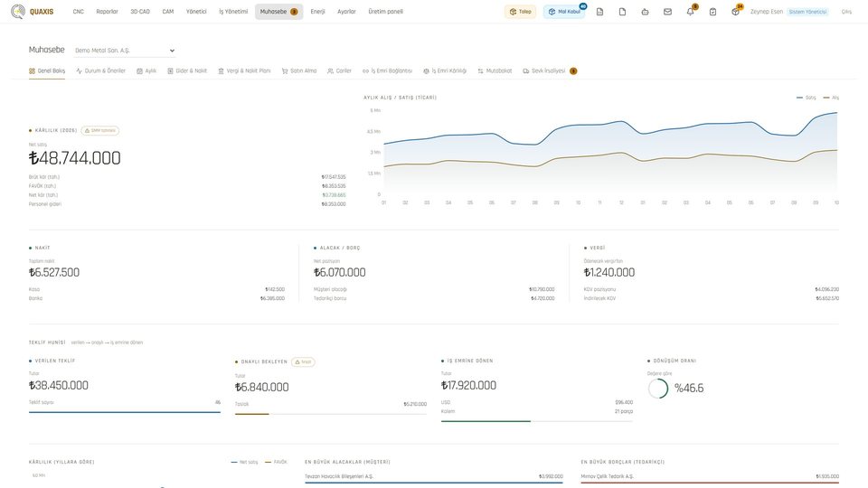868x488 pixels.
Task: Click the İş Emrine Dönen progress bar
Action: tap(536, 421)
